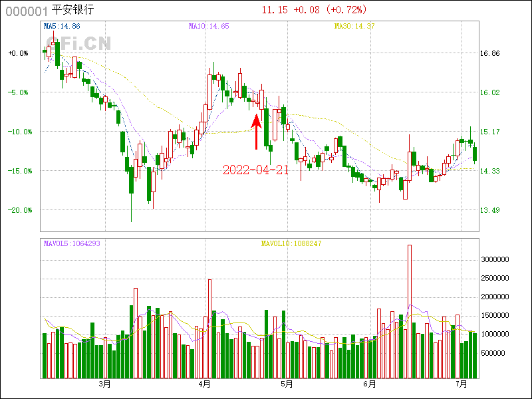Click the 16.86 price axis value

click(x=489, y=53)
